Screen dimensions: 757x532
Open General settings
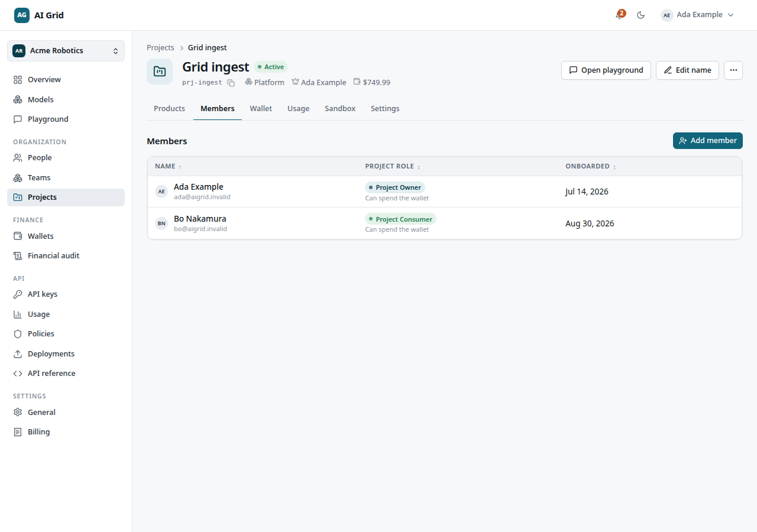click(x=66, y=412)
